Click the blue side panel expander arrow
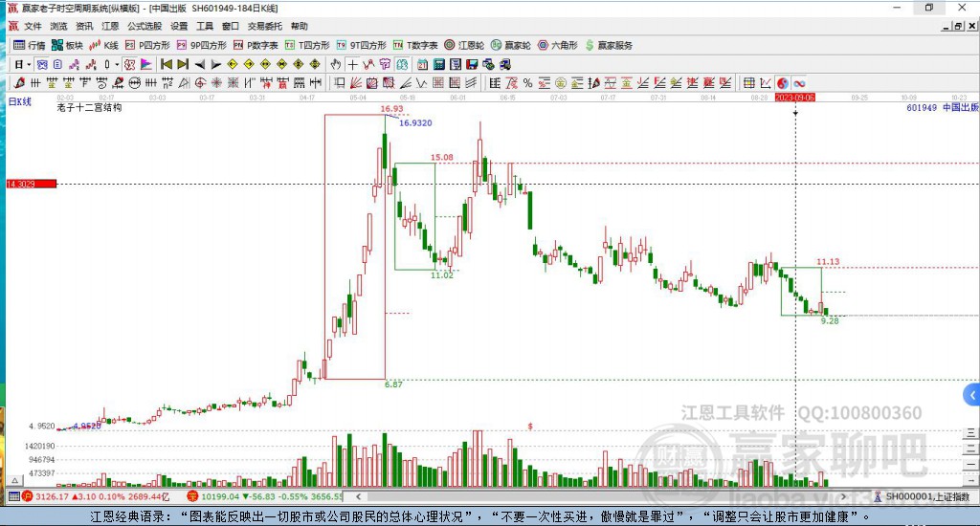 [971, 395]
